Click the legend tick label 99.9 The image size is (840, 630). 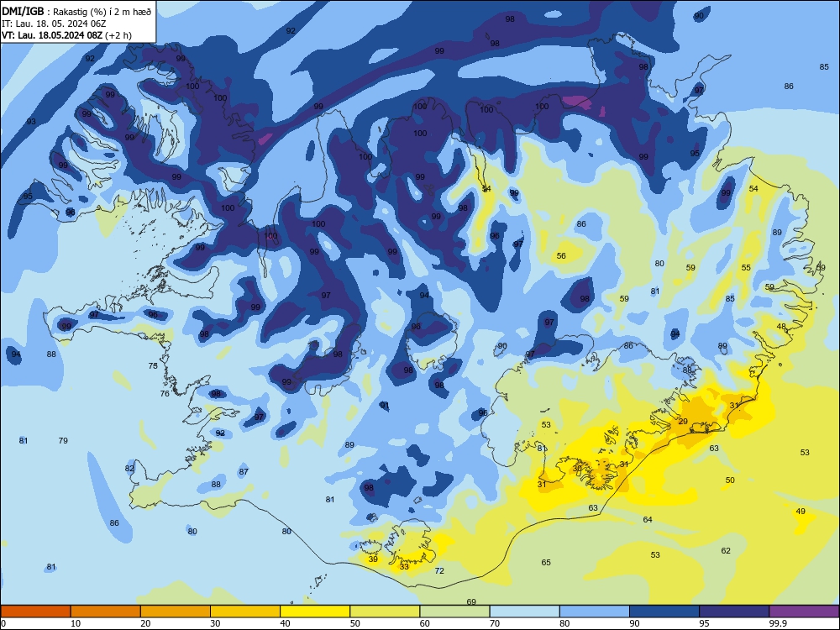[x=777, y=623]
